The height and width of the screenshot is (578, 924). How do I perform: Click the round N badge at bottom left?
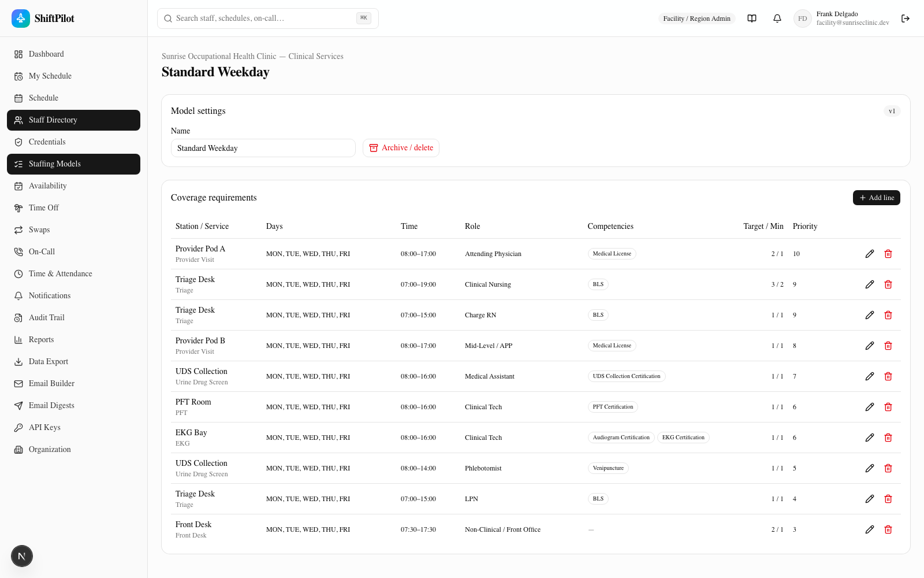click(22, 556)
